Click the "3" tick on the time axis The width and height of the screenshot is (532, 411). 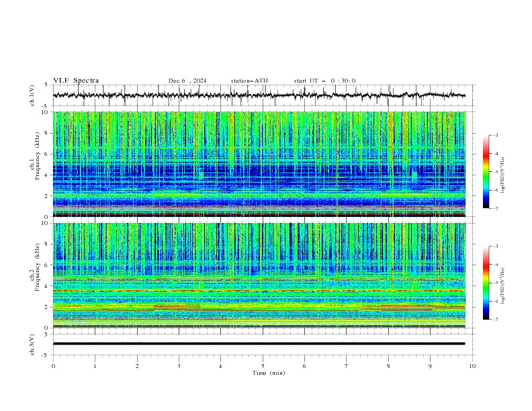click(x=179, y=366)
